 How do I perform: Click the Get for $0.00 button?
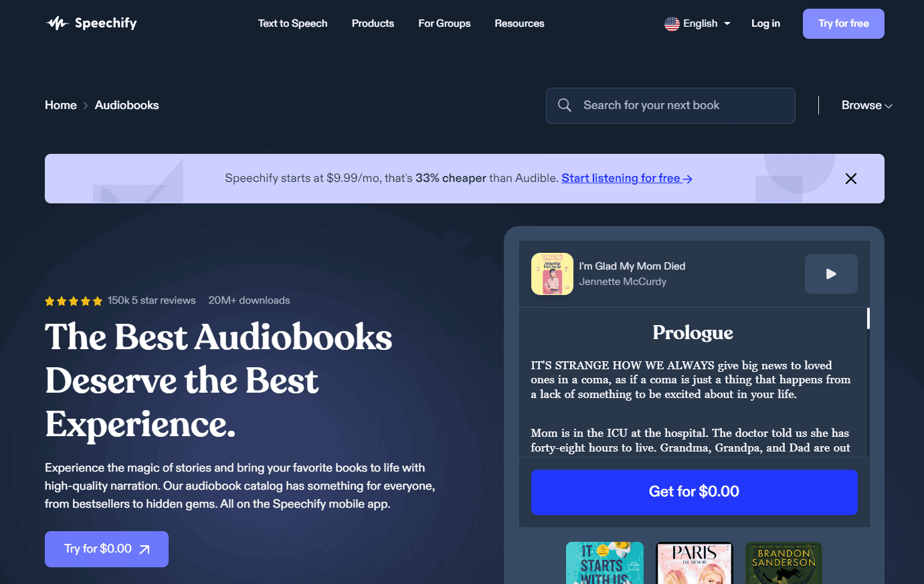click(694, 492)
